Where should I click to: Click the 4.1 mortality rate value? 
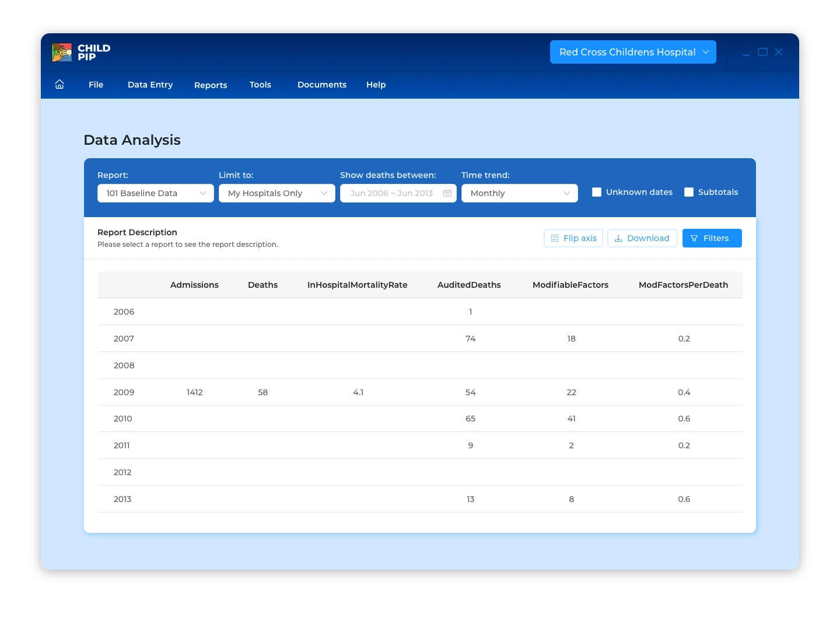pyautogui.click(x=358, y=392)
